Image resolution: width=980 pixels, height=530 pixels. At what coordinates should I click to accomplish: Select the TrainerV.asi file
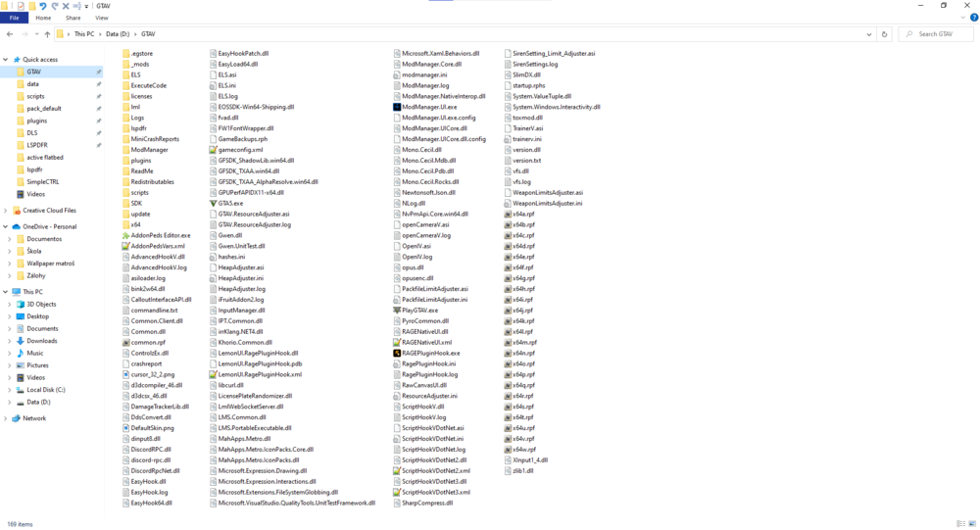tap(527, 128)
